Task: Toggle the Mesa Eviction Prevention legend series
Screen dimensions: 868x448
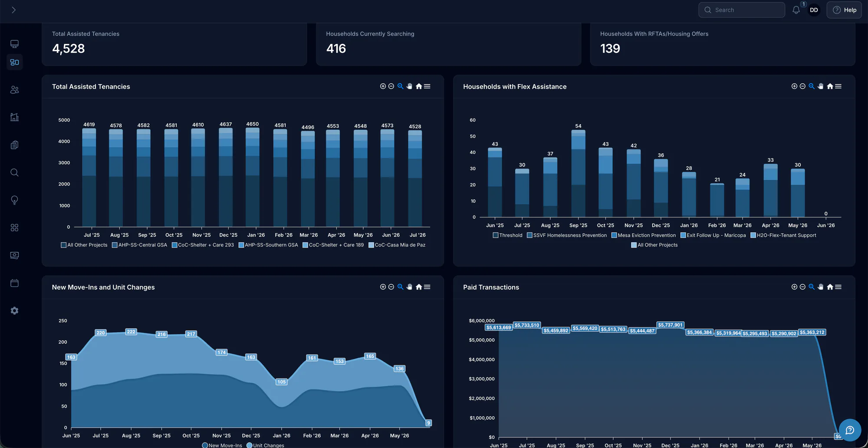Action: point(644,235)
